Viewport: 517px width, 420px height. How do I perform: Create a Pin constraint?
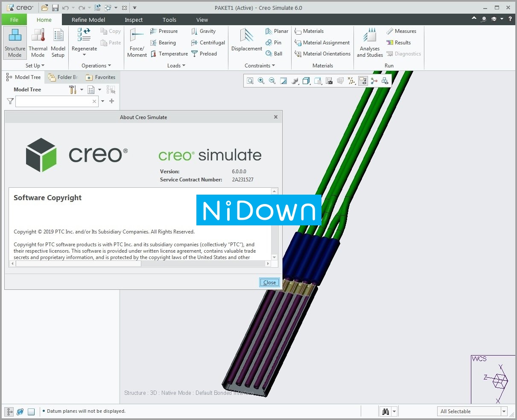click(x=273, y=43)
